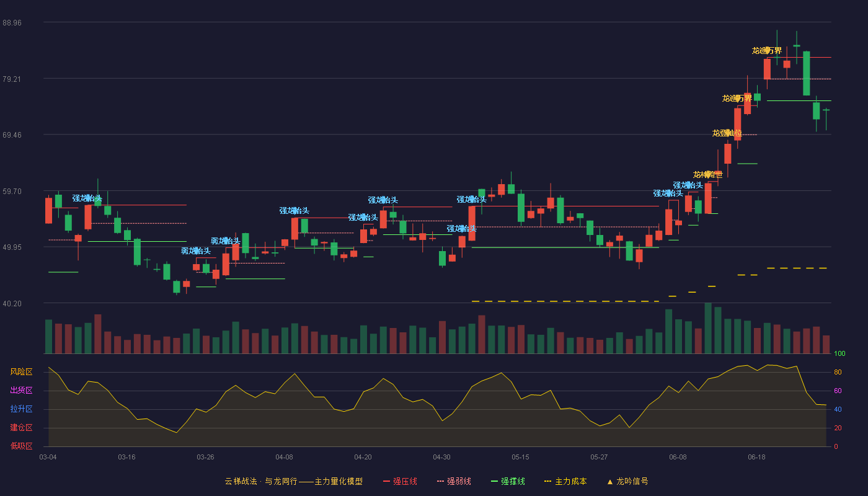
Task: Click the 03-04 date label
Action: coord(48,457)
